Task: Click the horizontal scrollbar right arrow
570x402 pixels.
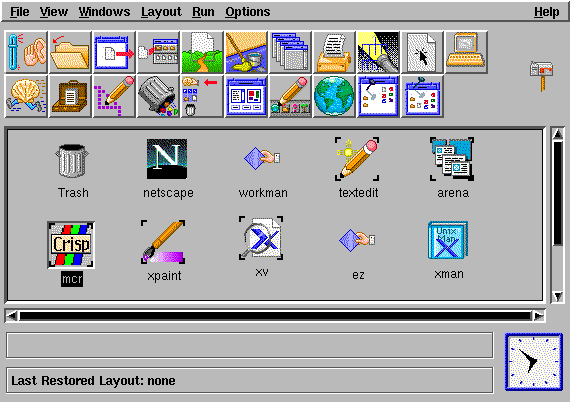Action: pyautogui.click(x=539, y=315)
